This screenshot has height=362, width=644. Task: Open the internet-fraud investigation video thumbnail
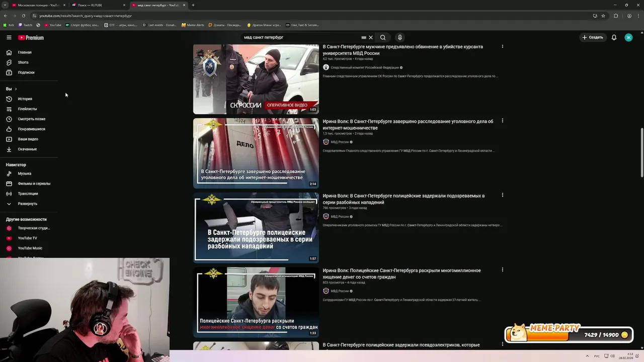click(x=256, y=153)
